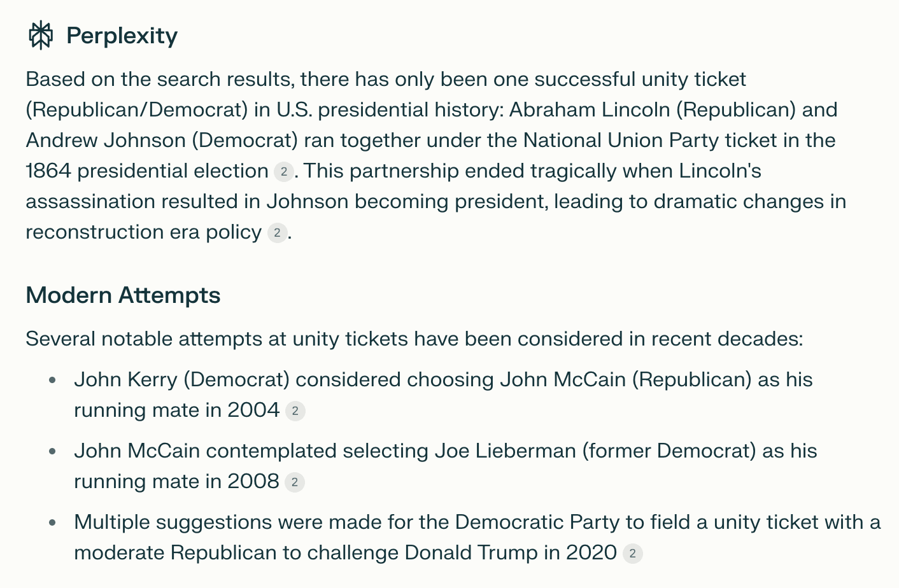Open citation badge after "running mate in 2008"
This screenshot has height=588, width=899.
coord(294,482)
